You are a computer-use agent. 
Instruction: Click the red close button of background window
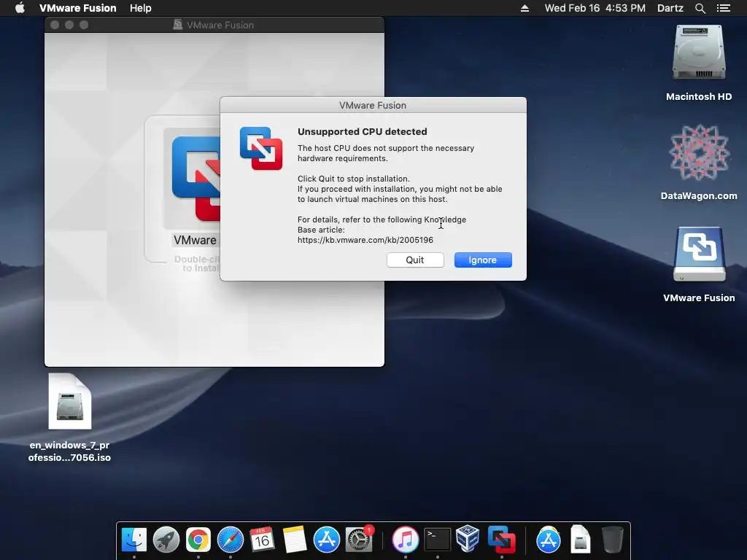point(55,25)
